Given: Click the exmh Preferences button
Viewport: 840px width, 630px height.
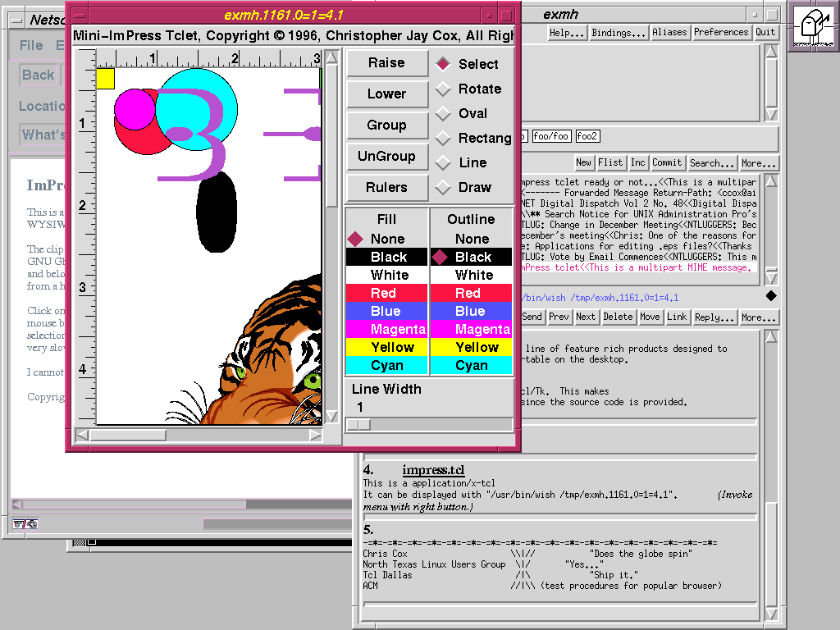Looking at the screenshot, I should [721, 32].
